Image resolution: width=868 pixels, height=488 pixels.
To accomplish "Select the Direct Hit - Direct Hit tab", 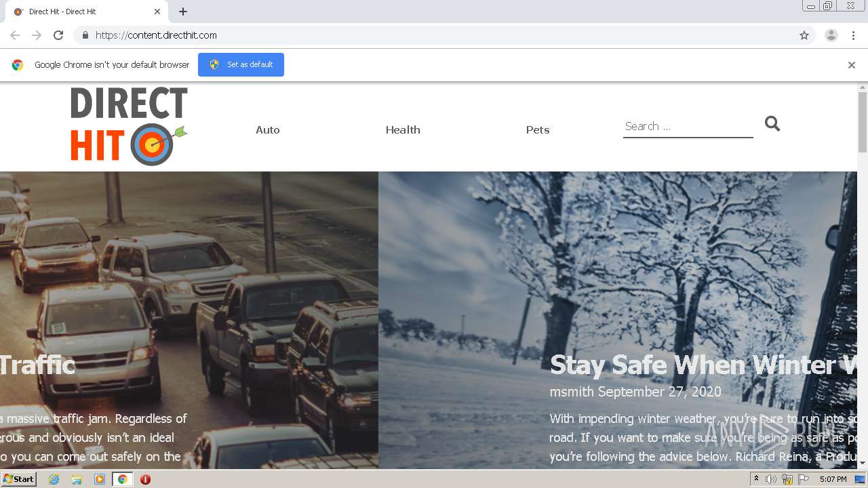I will 87,12.
